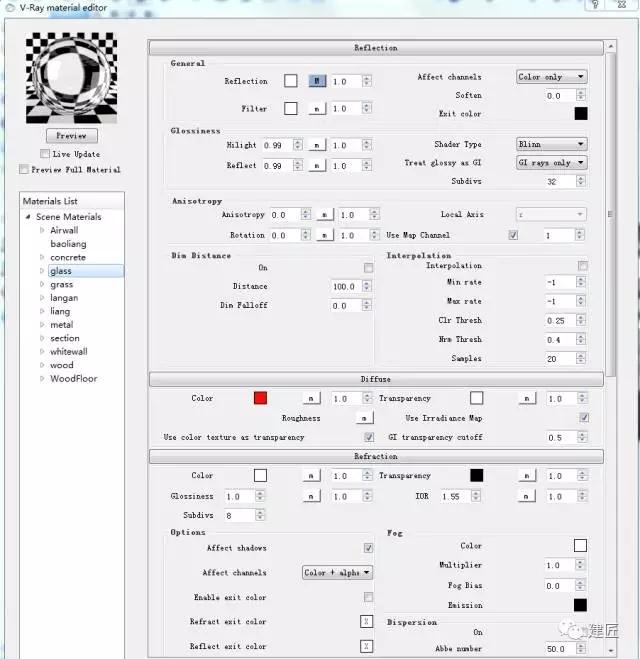This screenshot has width=640, height=659.
Task: Click the Filter map 'm' button
Action: (x=317, y=108)
